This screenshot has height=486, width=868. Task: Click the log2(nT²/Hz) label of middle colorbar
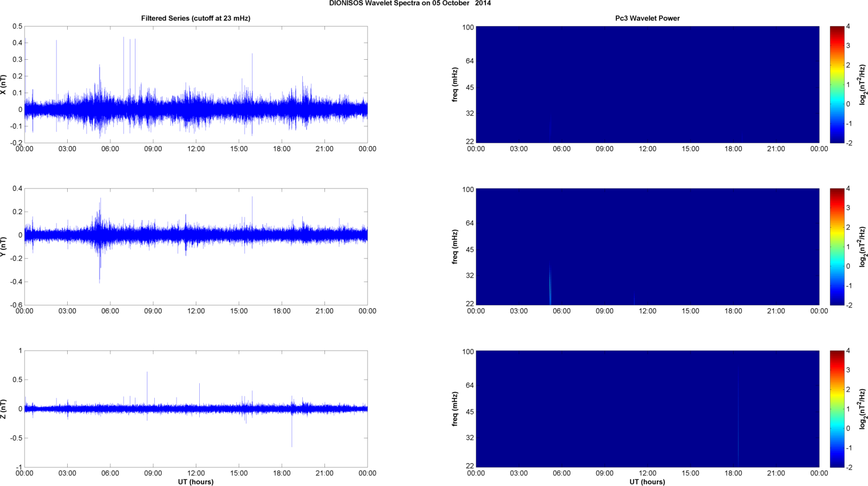pos(863,247)
